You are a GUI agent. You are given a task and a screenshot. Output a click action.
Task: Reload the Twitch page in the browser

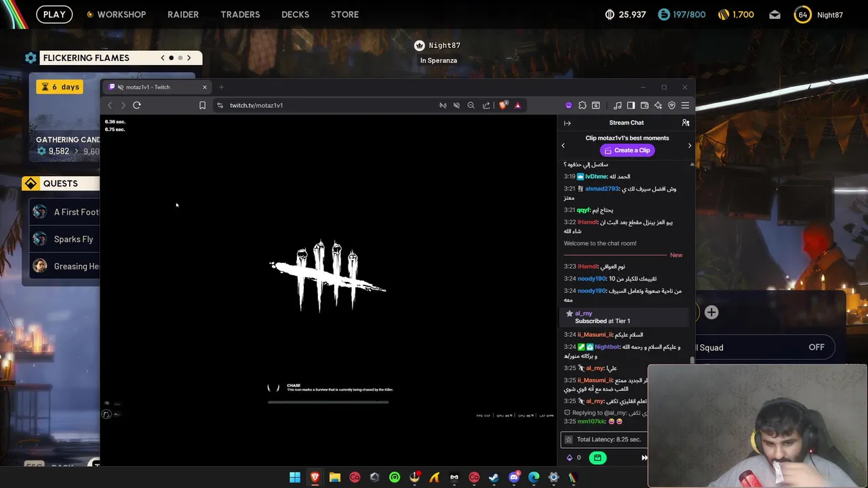137,105
